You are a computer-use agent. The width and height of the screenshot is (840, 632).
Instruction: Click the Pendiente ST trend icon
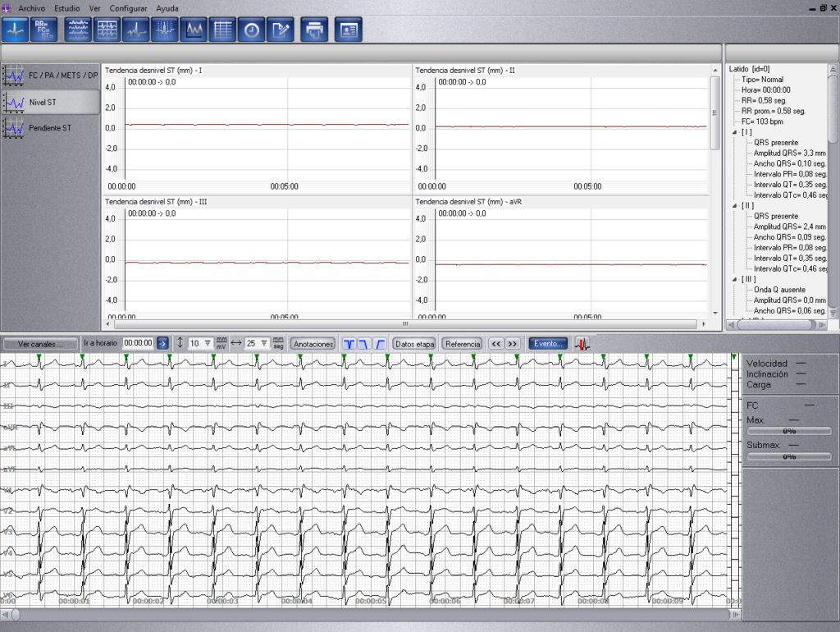(14, 128)
